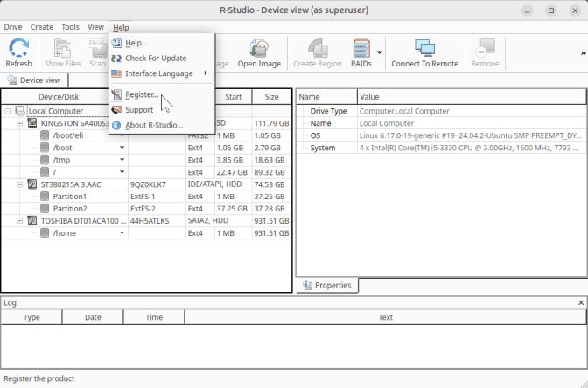Select the Support menu entry
The width and height of the screenshot is (588, 388).
click(162, 110)
